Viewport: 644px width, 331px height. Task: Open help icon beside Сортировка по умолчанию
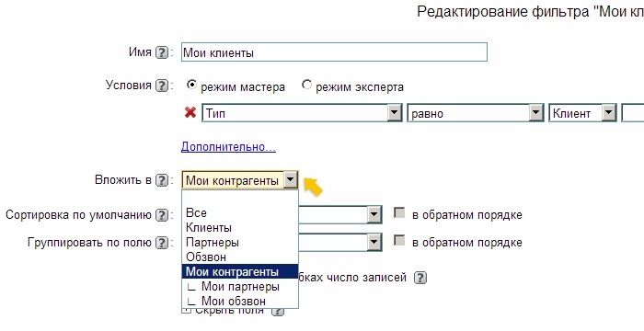click(162, 215)
